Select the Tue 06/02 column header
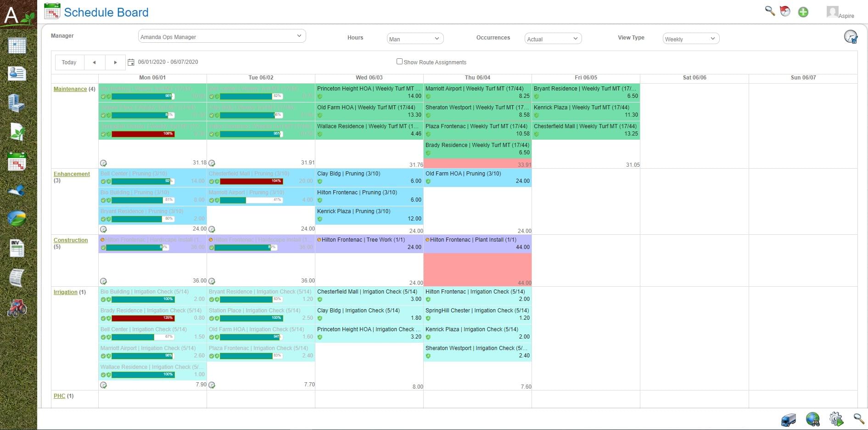The height and width of the screenshot is (430, 868). point(261,78)
